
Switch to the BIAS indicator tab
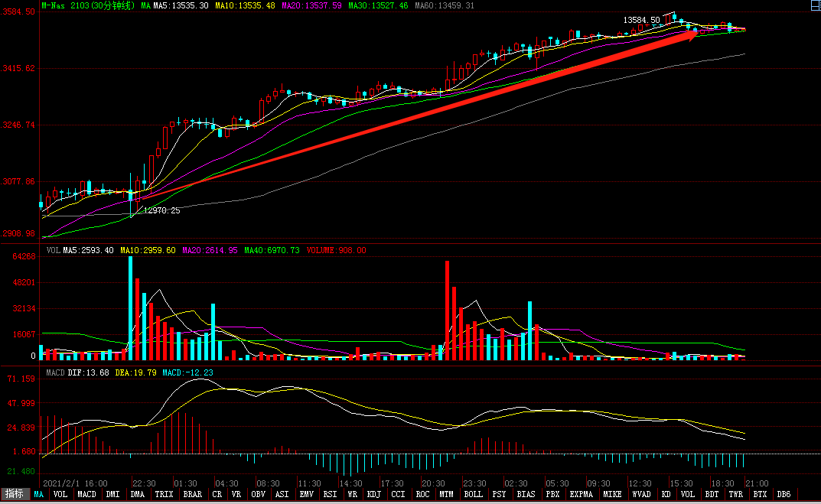click(526, 495)
